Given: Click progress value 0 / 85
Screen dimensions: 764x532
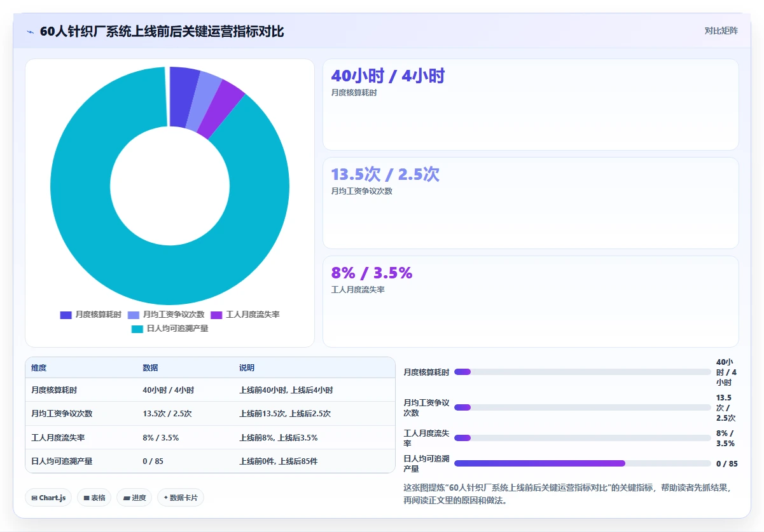Looking at the screenshot, I should tap(727, 464).
